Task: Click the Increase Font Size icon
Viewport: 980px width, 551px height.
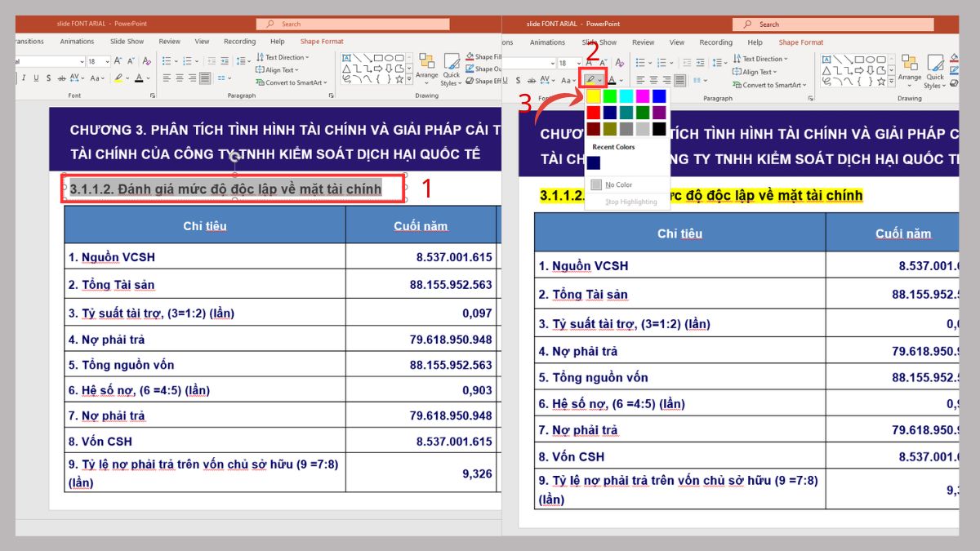Action: [x=117, y=61]
